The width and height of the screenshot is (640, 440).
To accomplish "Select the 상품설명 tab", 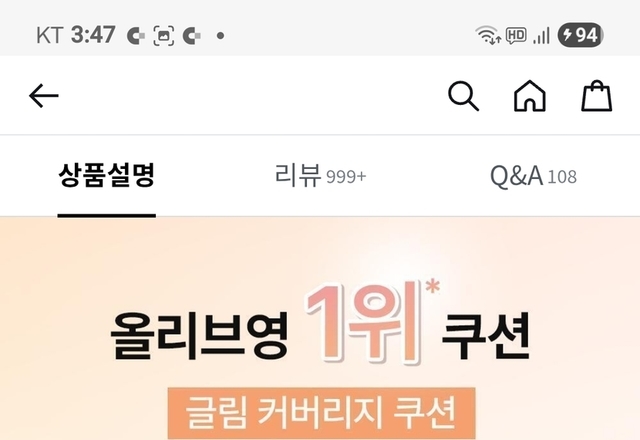I will [107, 176].
